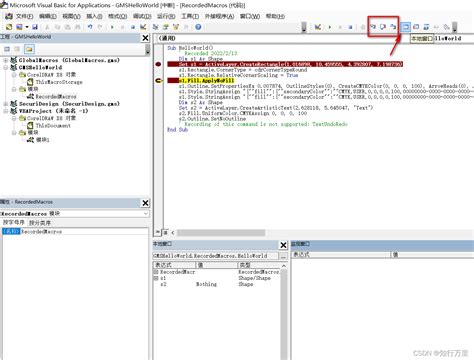This screenshot has height=360, width=474.
Task: Click the code window horizontal scrollbar thumb
Action: click(221, 232)
